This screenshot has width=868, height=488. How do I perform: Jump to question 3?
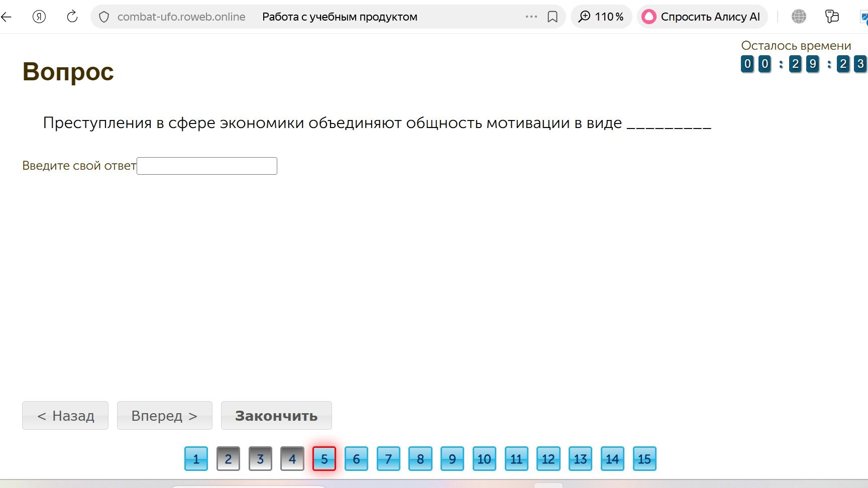[260, 459]
